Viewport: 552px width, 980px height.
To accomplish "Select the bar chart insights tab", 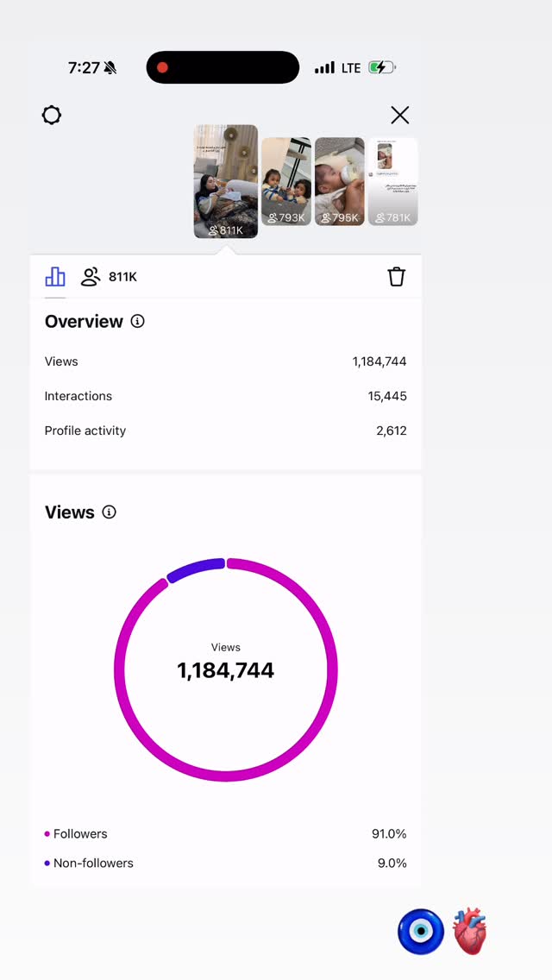I will (55, 276).
